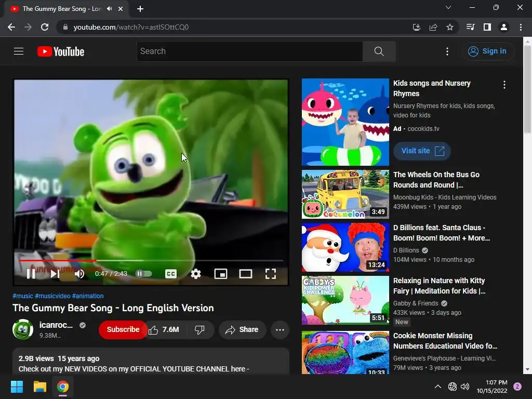
Task: Switch to miniplayer mode
Action: [x=220, y=274]
